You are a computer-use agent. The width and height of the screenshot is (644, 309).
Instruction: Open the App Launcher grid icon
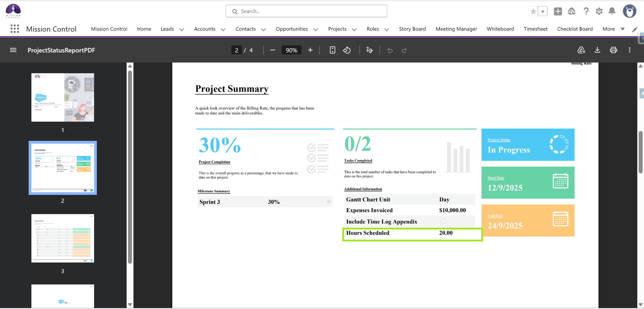(x=14, y=29)
